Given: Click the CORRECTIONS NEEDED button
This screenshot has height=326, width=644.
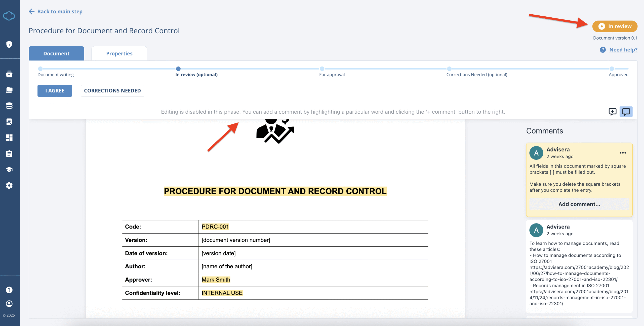Looking at the screenshot, I should point(112,90).
